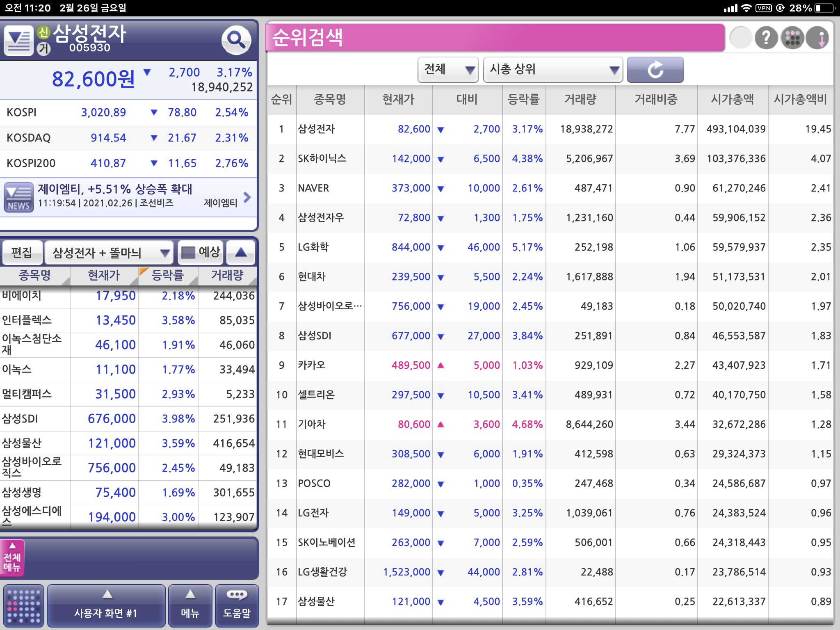
Task: Tap the green 신 badge icon
Action: pos(43,32)
